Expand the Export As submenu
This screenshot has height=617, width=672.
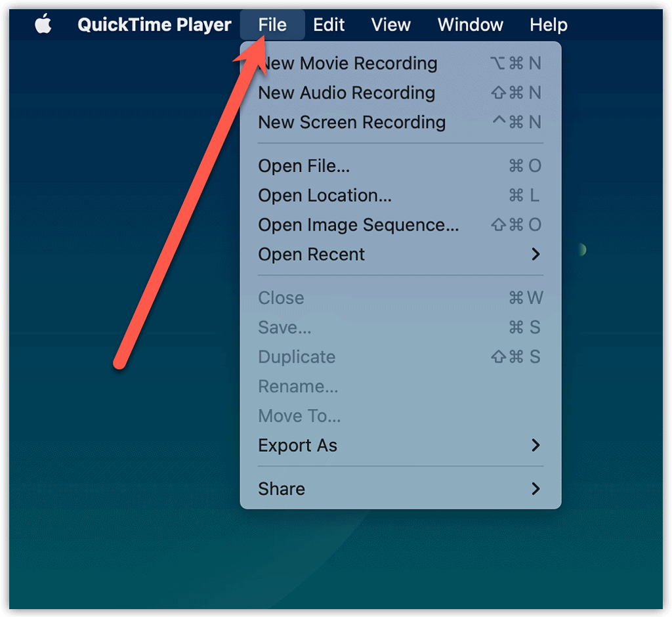pos(297,445)
